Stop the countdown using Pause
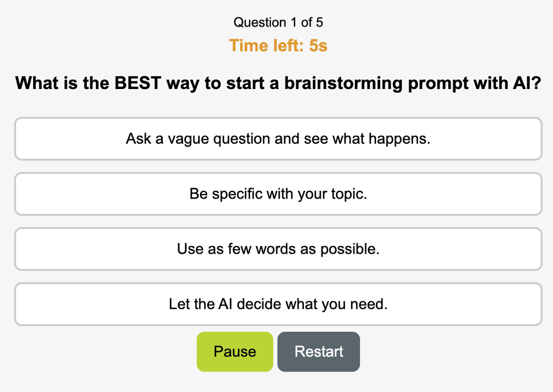This screenshot has width=553, height=392. tap(235, 352)
